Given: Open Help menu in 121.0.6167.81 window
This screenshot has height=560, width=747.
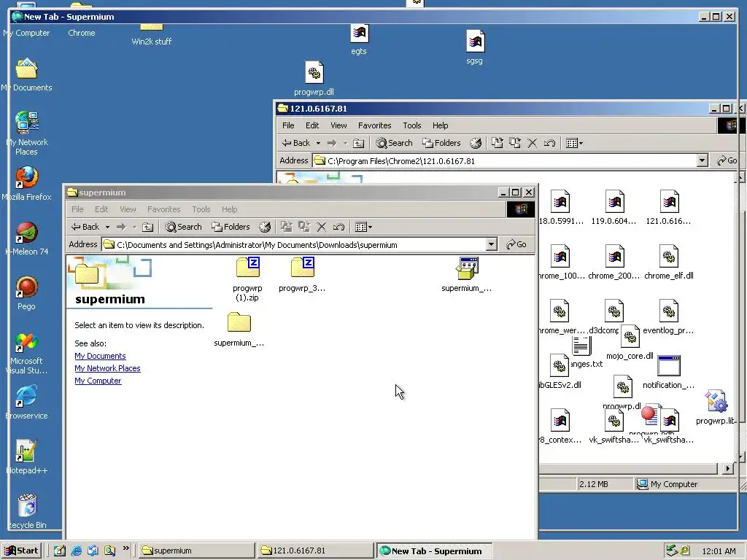Looking at the screenshot, I should (x=440, y=125).
